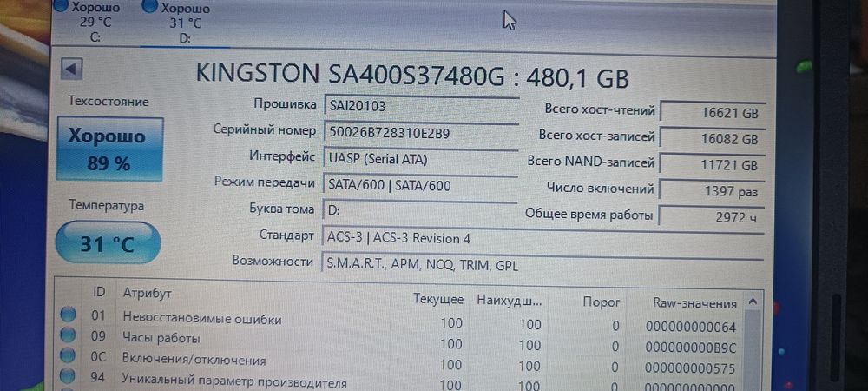The height and width of the screenshot is (391, 868).
Task: Click the ID column header
Action: [x=99, y=293]
